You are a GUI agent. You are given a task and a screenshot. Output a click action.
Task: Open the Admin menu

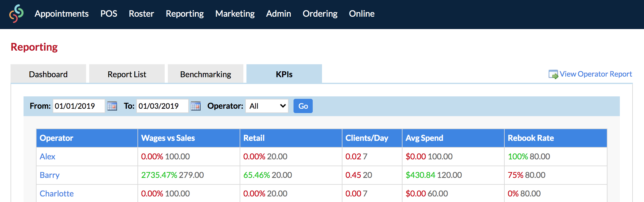279,14
